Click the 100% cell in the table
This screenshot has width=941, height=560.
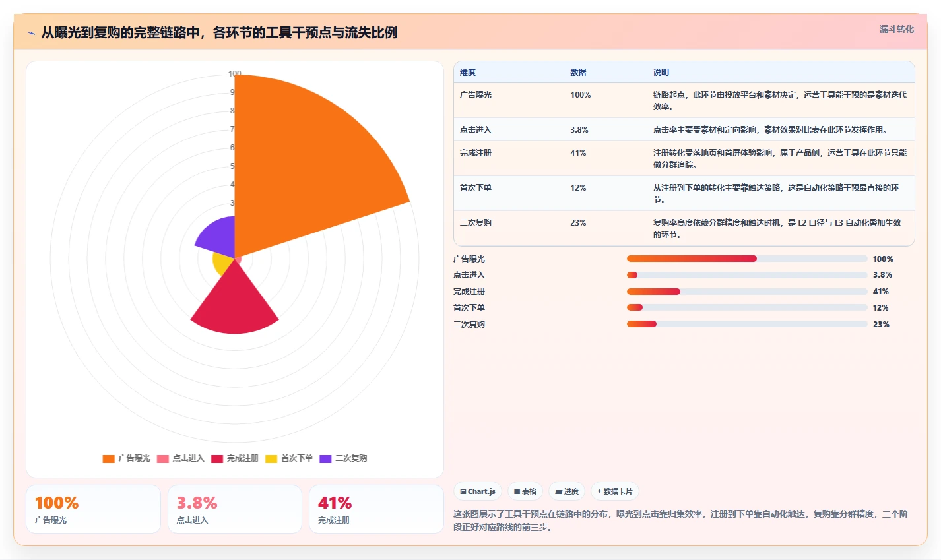tap(581, 95)
